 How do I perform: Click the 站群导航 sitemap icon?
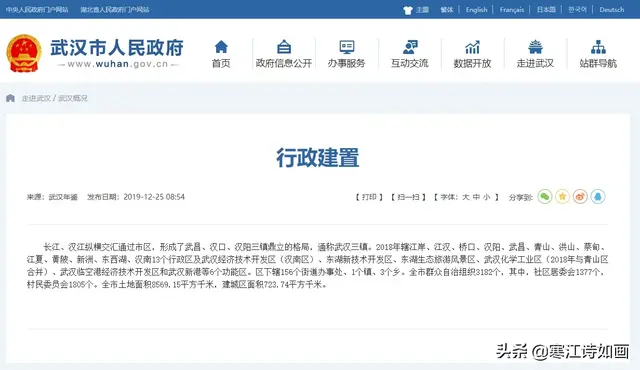pyautogui.click(x=598, y=47)
